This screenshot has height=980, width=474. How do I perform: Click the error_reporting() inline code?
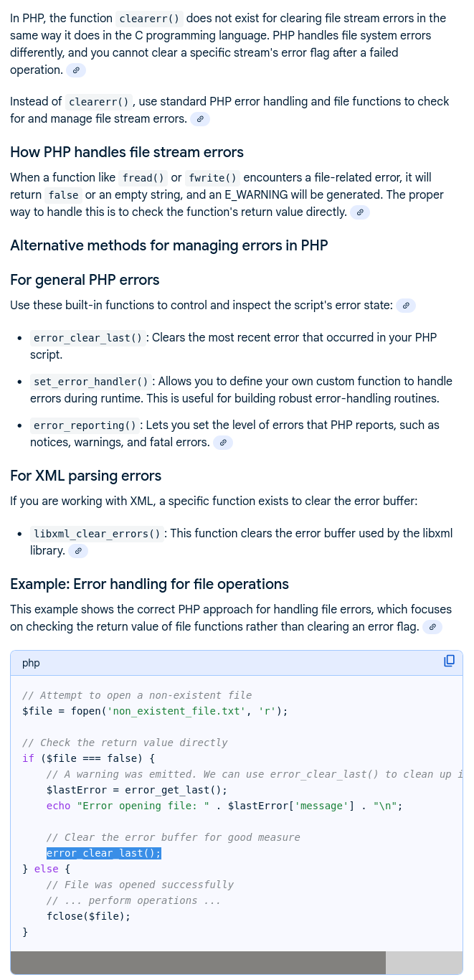(x=85, y=425)
